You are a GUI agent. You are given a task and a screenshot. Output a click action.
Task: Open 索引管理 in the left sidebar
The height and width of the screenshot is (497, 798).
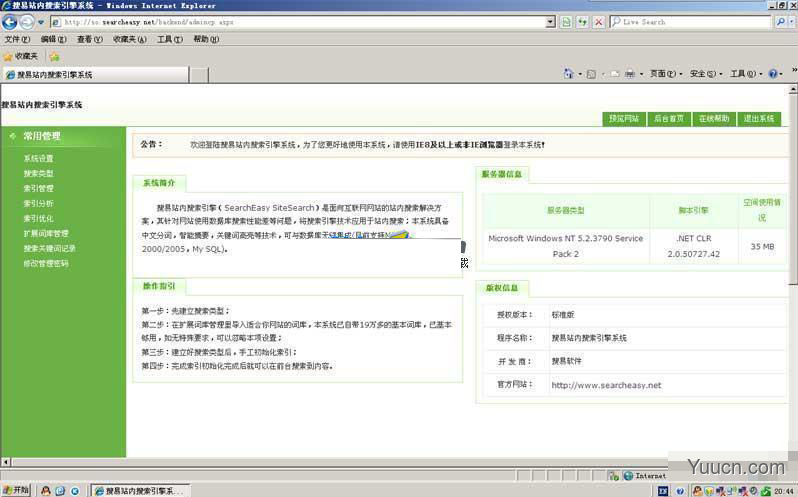point(38,188)
